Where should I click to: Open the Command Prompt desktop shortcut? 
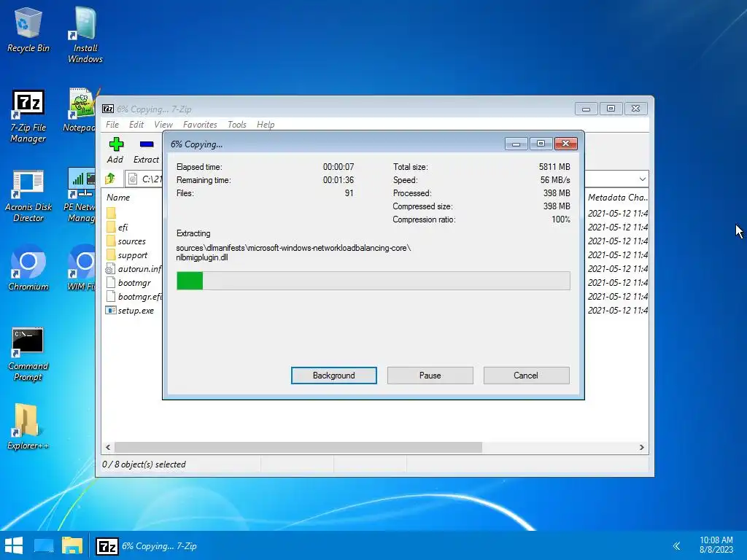pos(28,355)
